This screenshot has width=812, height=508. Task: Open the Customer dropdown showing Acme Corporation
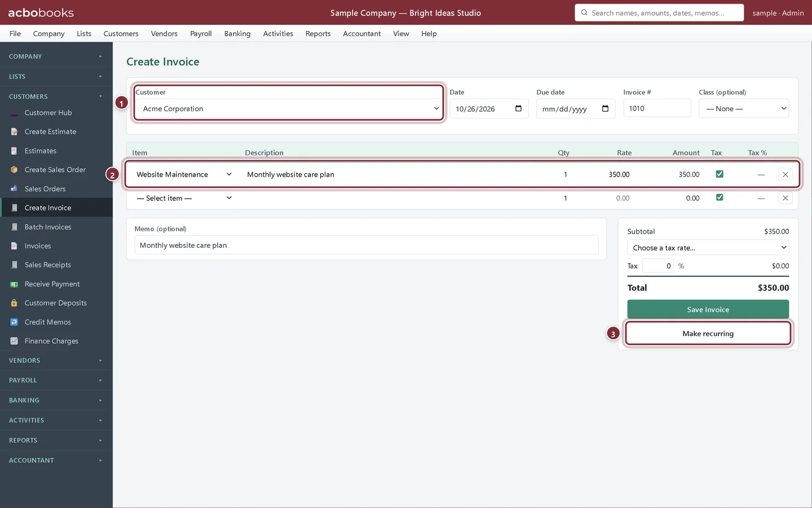click(x=289, y=108)
